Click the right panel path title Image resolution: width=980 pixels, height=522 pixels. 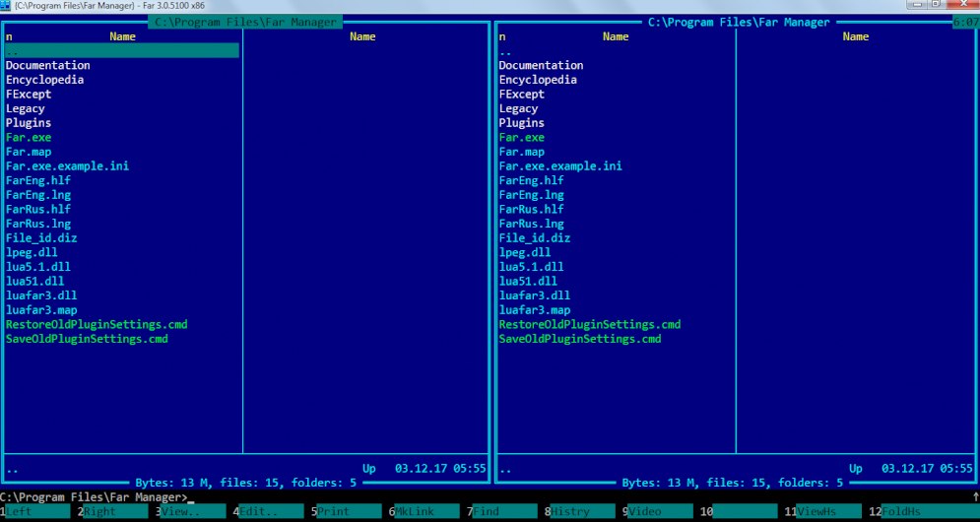[739, 22]
